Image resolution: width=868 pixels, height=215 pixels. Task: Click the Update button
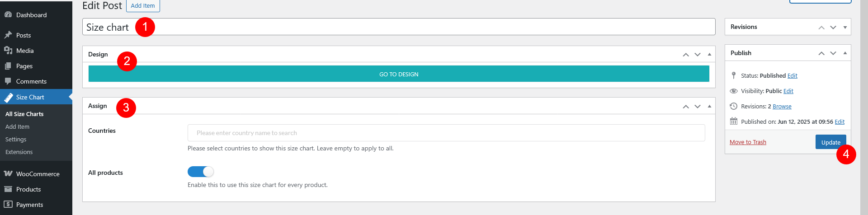(831, 142)
